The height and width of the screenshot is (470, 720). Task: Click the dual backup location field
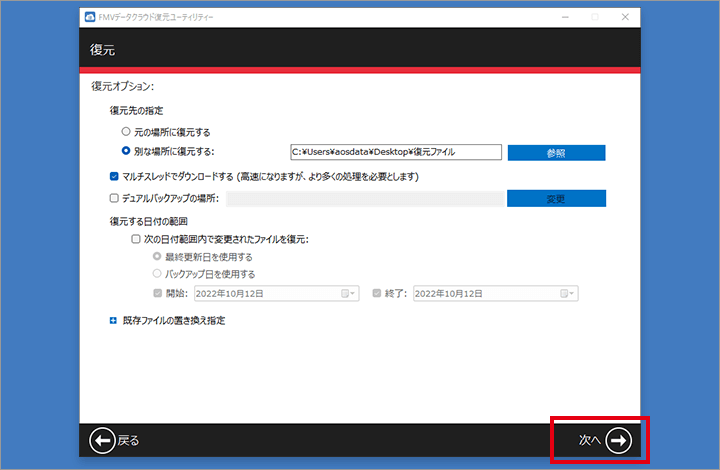364,198
